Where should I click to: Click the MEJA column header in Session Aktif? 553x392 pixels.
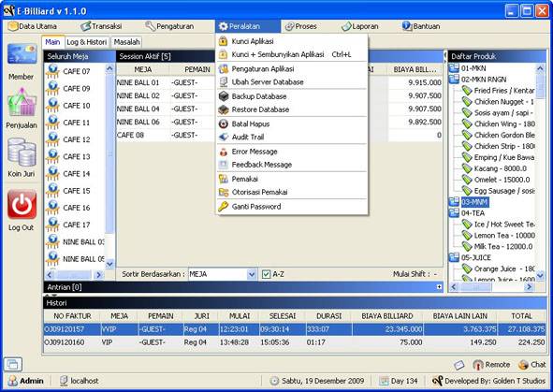pyautogui.click(x=143, y=70)
